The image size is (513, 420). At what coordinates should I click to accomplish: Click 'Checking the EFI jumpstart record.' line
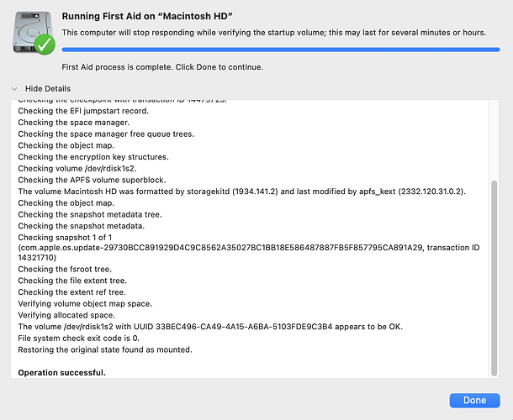(83, 111)
